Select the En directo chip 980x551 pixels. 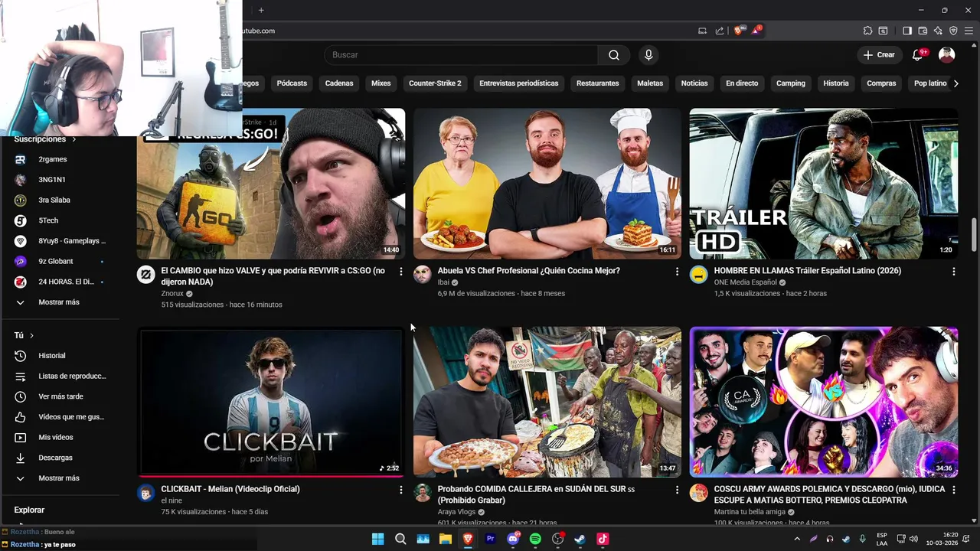[x=742, y=83]
